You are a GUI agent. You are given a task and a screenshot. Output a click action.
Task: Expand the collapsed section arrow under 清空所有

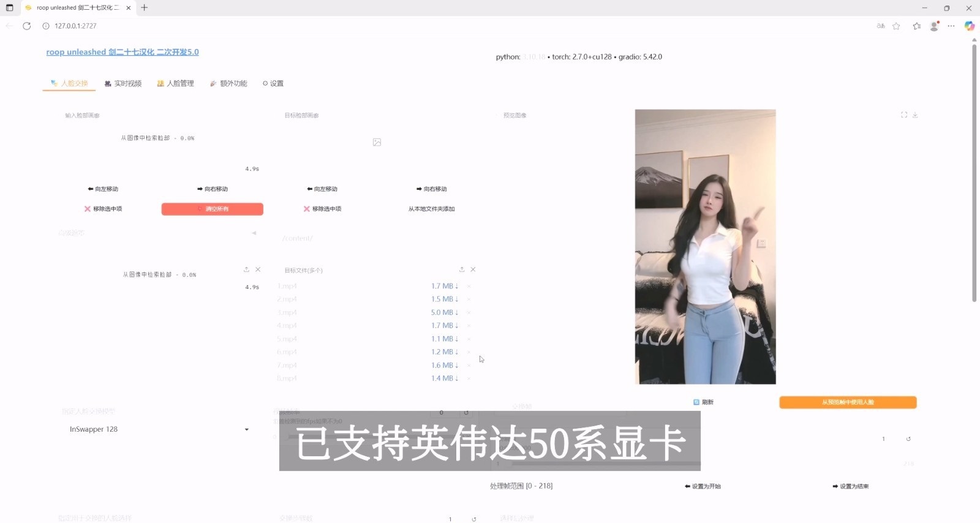pyautogui.click(x=254, y=233)
